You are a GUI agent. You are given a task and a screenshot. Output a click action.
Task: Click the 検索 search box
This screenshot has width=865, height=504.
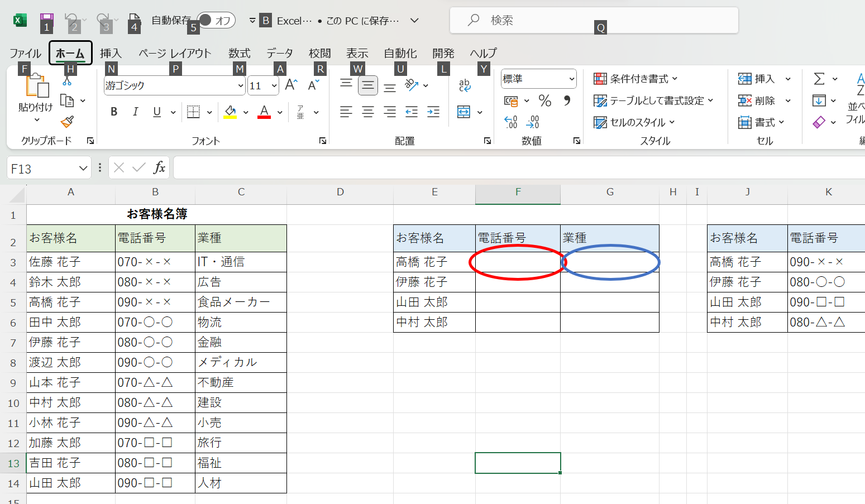pyautogui.click(x=594, y=21)
